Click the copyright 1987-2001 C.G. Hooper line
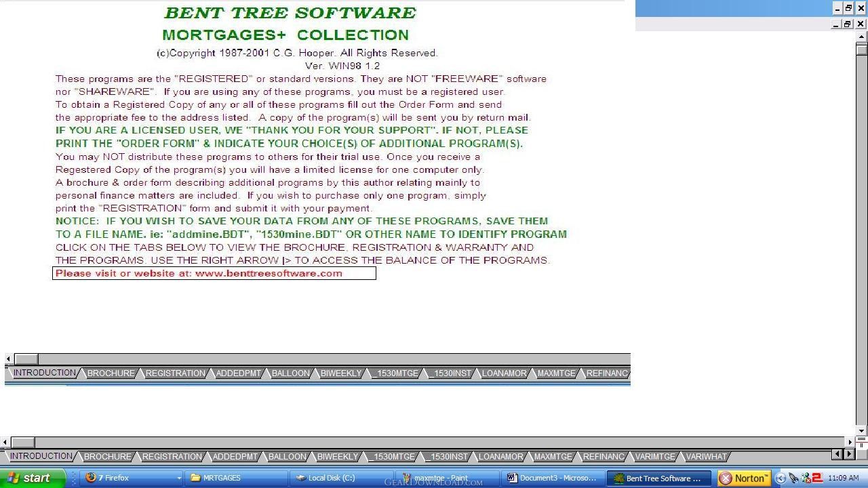Image resolution: width=868 pixels, height=488 pixels. coord(297,53)
